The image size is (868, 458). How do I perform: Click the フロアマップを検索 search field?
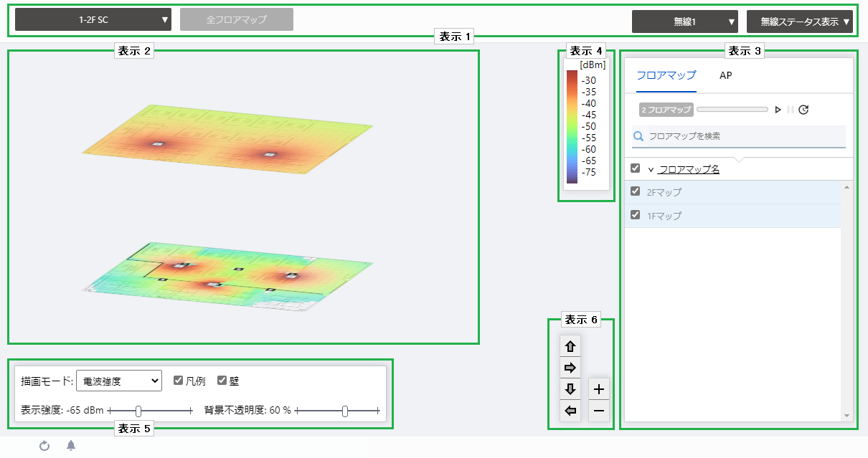tap(742, 136)
